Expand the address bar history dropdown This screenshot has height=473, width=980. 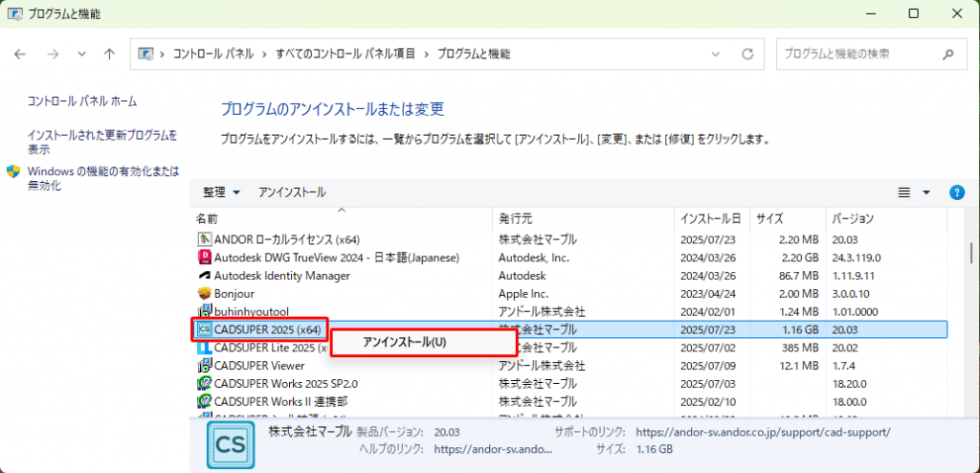coord(716,55)
